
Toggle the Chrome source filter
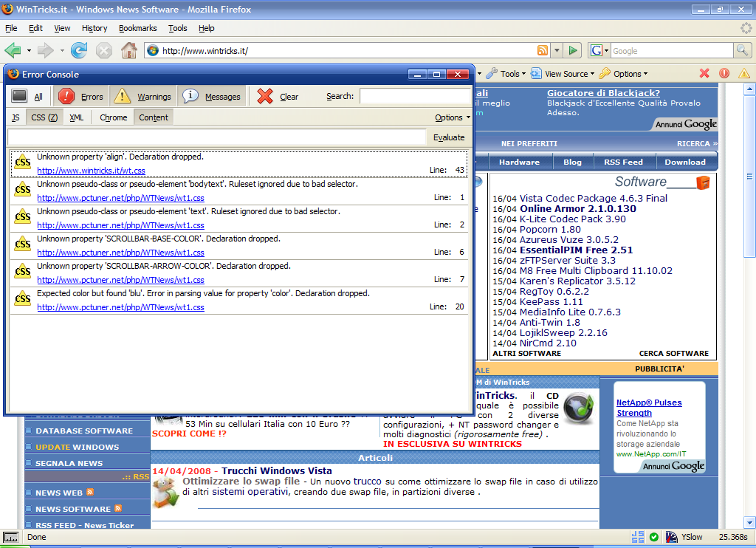pyautogui.click(x=113, y=117)
